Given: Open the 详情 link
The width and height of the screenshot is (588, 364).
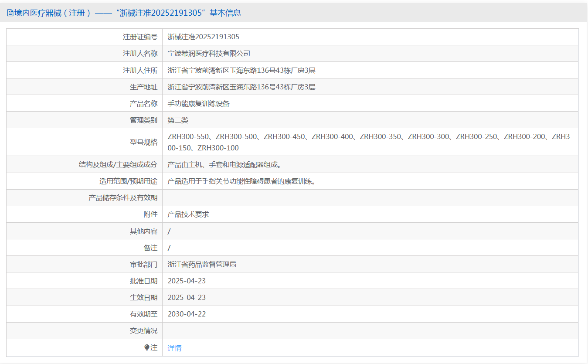Looking at the screenshot, I should click(174, 348).
